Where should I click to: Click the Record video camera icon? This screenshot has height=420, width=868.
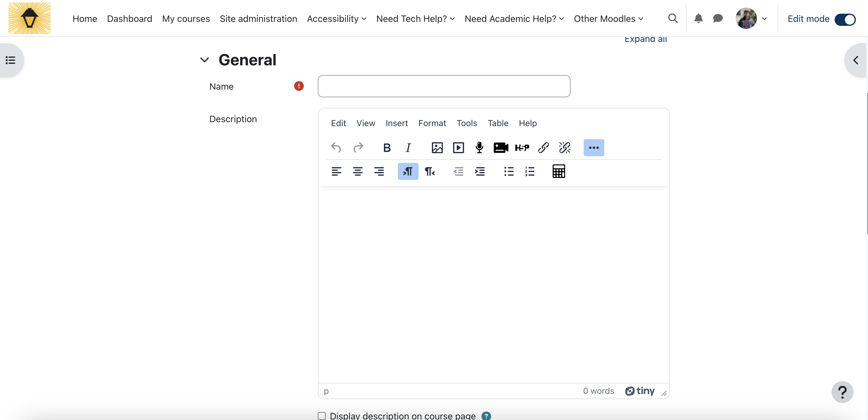[x=501, y=148]
